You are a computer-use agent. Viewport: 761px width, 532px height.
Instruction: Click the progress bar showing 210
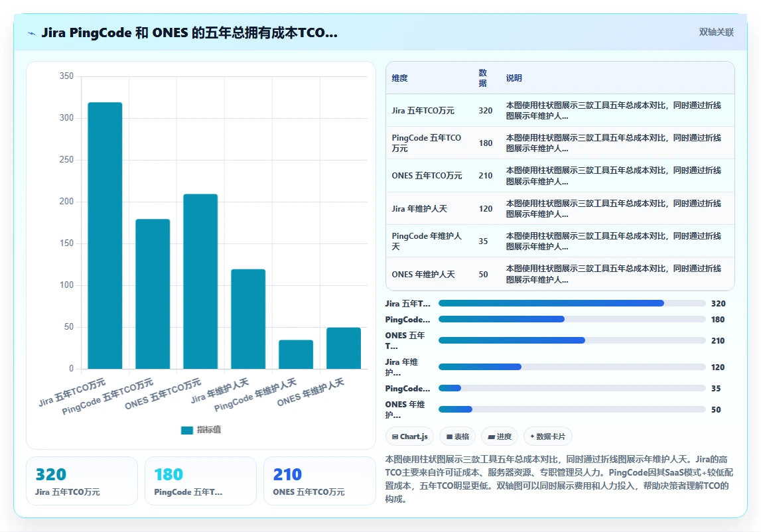pos(572,341)
